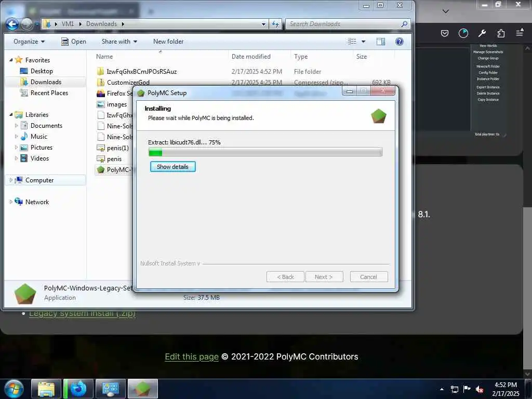The image size is (532, 399).
Task: Collapse the Libraries tree section
Action: [x=11, y=115]
